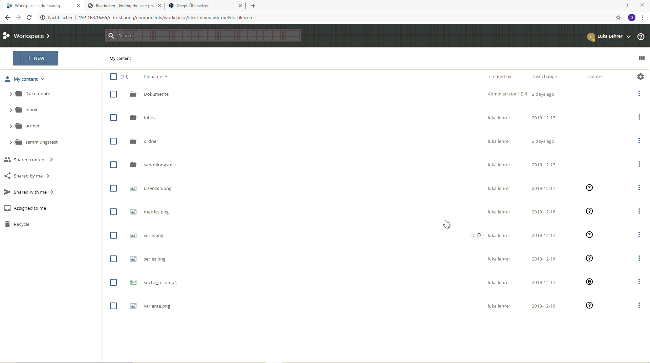Image resolution: width=650 pixels, height=363 pixels.
Task: Switch to the second browser tab
Action: point(124,6)
